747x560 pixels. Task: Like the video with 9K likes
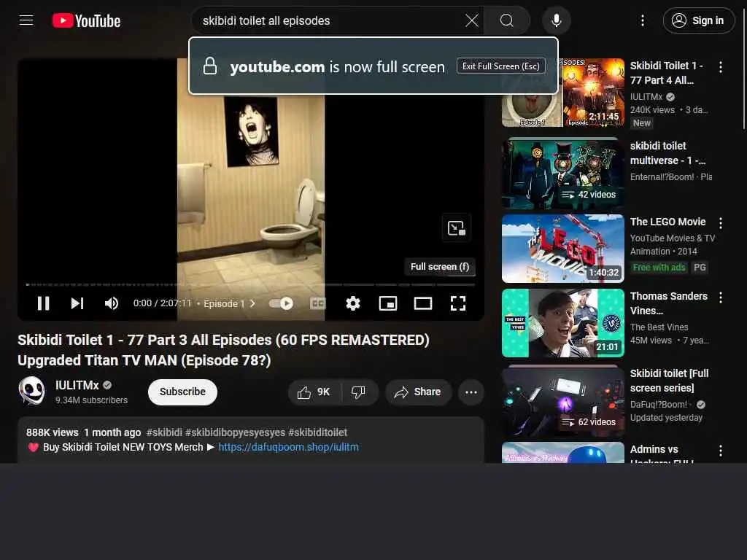(x=314, y=392)
